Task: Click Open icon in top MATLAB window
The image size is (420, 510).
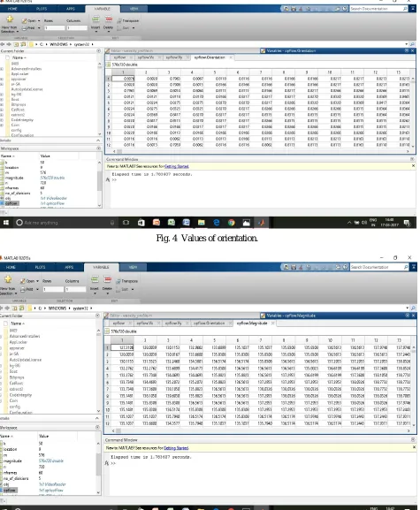Action: coord(24,21)
